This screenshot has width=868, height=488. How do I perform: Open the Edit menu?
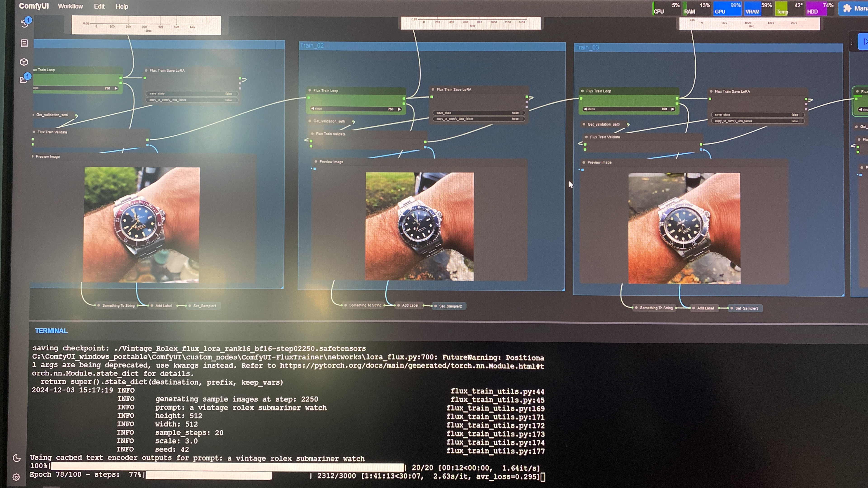pos(99,6)
